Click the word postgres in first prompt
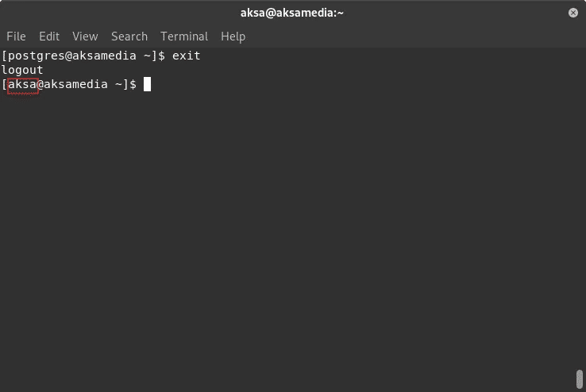 [x=36, y=56]
